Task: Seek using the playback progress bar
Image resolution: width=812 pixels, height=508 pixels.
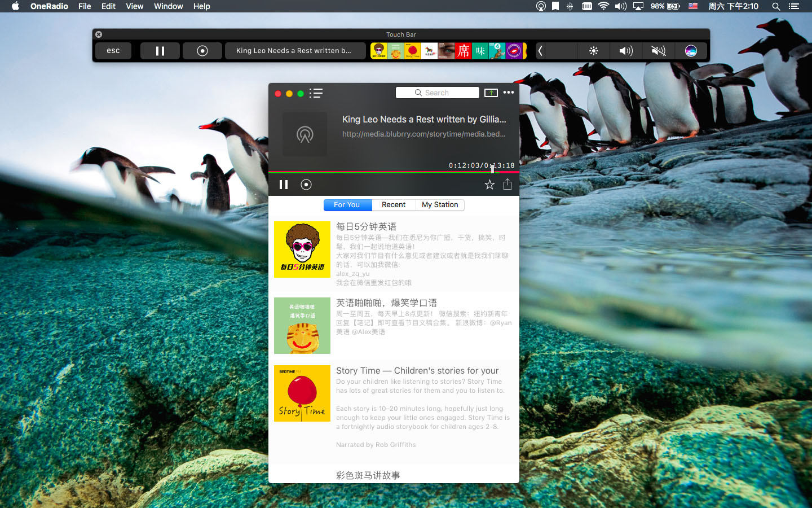Action: pyautogui.click(x=394, y=172)
